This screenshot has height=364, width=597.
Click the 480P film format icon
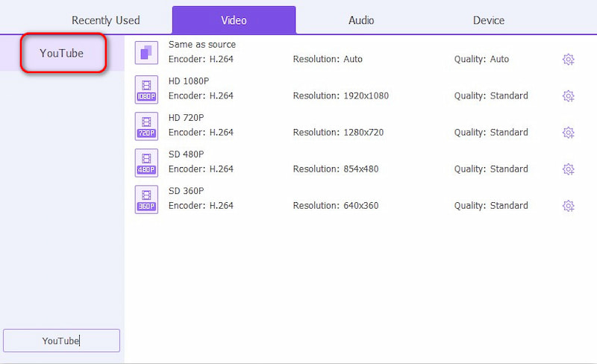pos(146,163)
